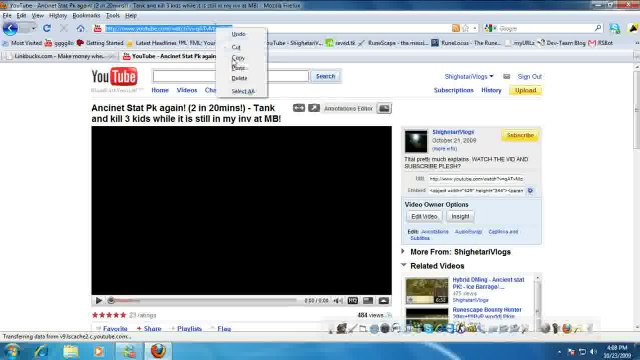Screen dimensions: 640x360
Task: Click the icon button right of Annotations Editor
Action: (x=384, y=108)
